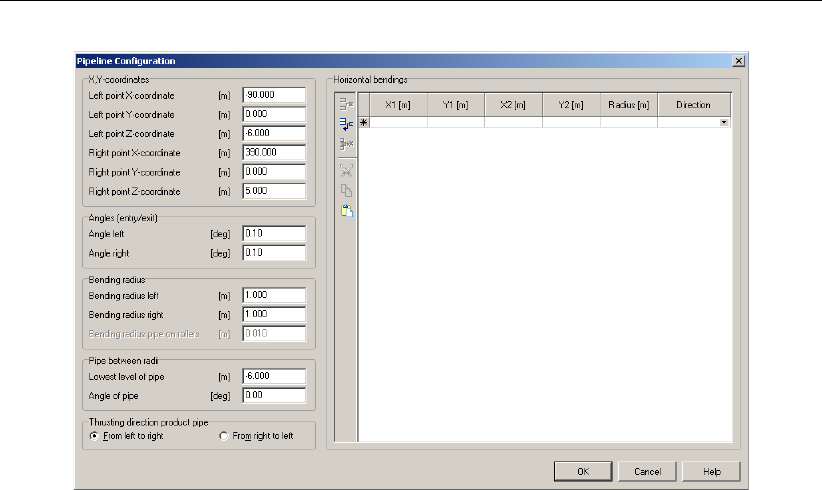This screenshot has width=822, height=490.
Task: Close the Pipeline Configuration dialog
Action: [739, 61]
